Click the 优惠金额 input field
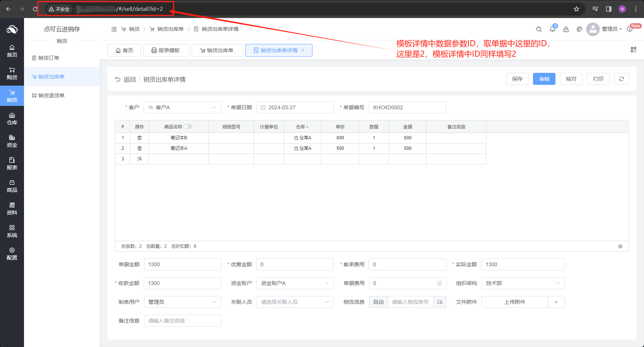644x347 pixels. pos(295,264)
